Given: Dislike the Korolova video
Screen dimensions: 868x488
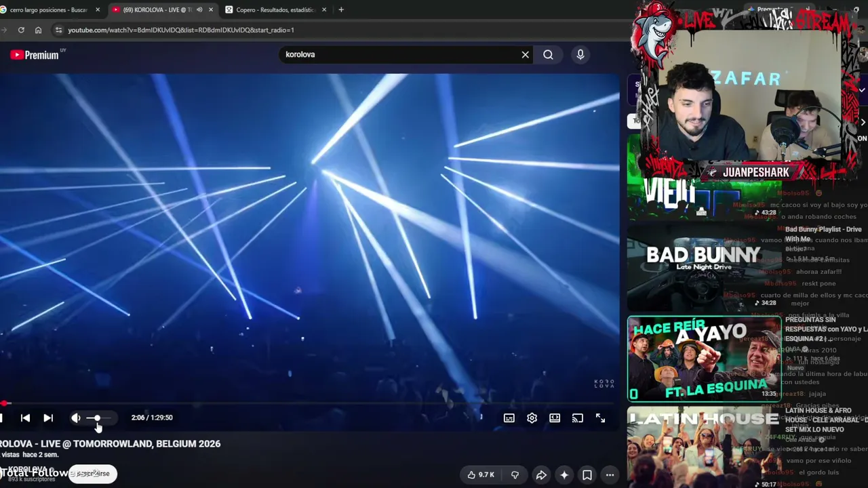Looking at the screenshot, I should coord(515,475).
